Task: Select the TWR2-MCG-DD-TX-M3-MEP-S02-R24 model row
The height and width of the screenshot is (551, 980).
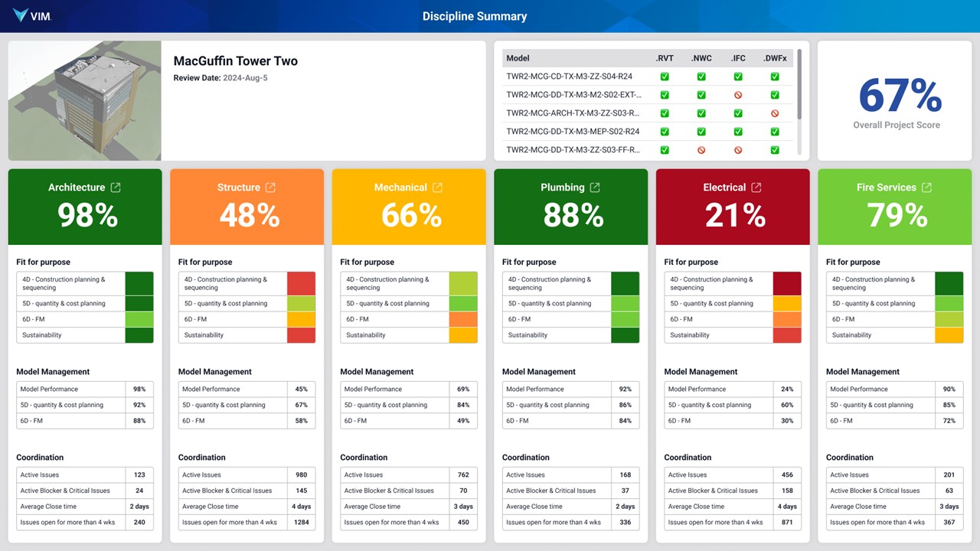Action: point(573,132)
